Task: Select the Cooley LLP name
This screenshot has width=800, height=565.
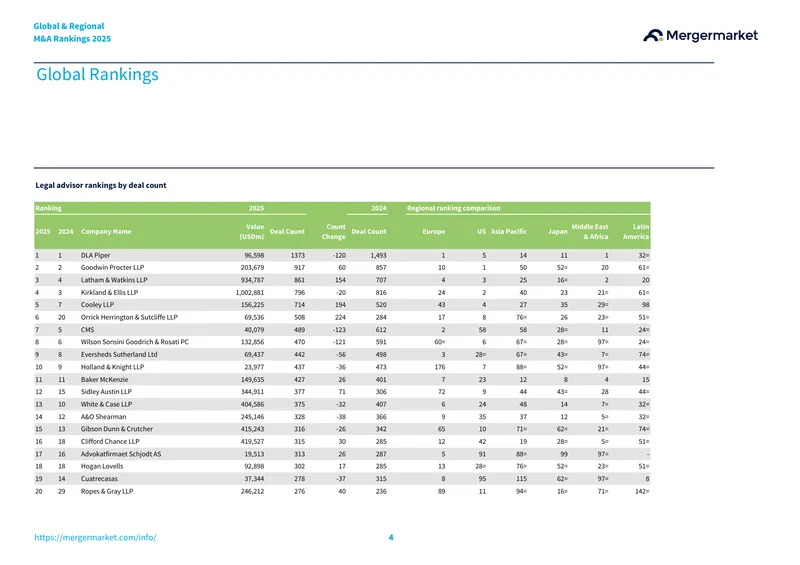Action: click(97, 305)
